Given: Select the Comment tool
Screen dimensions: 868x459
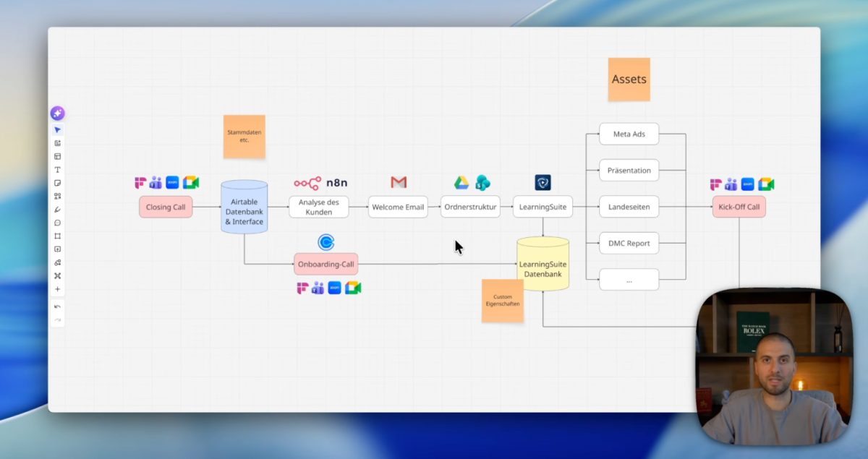Looking at the screenshot, I should [57, 223].
